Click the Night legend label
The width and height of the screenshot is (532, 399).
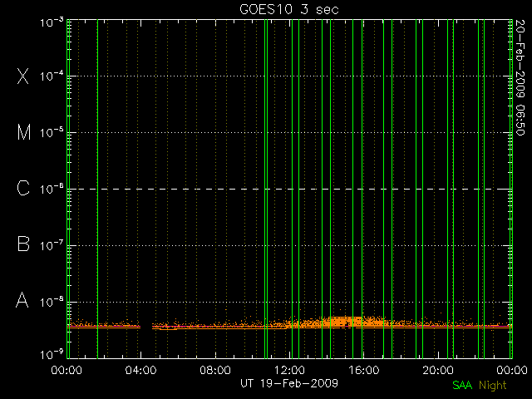pyautogui.click(x=493, y=386)
